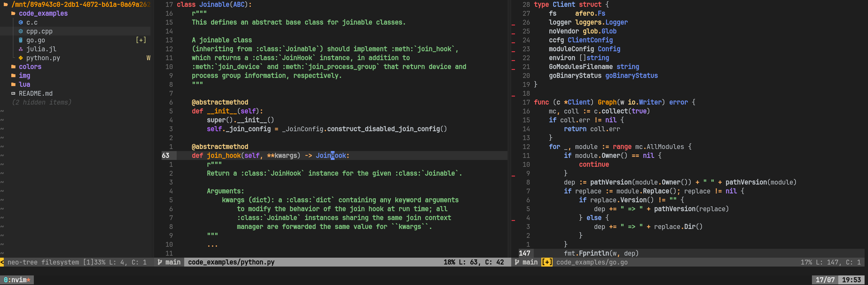Collapse the code_examples folder
This screenshot has width=868, height=285.
point(43,13)
